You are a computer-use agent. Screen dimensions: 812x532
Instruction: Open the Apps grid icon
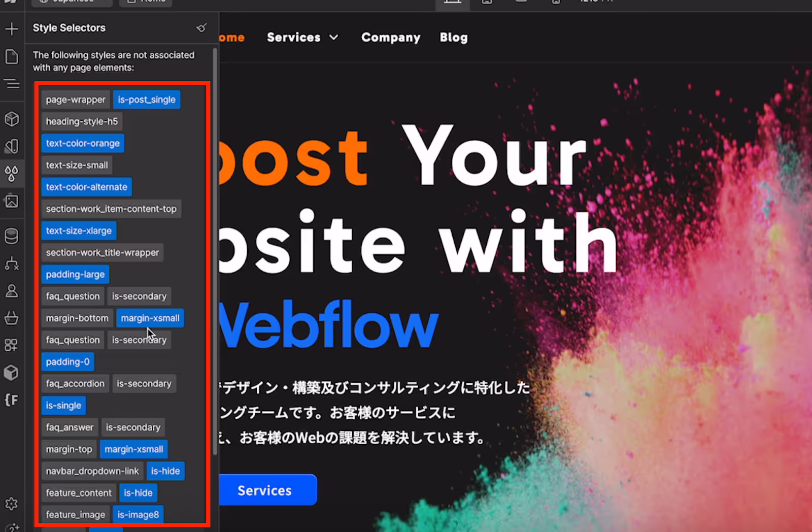(12, 345)
